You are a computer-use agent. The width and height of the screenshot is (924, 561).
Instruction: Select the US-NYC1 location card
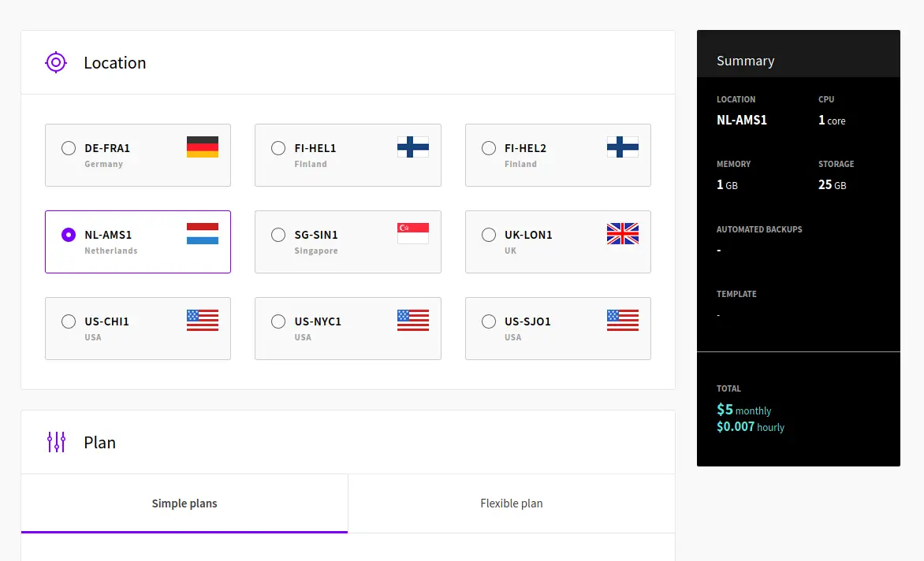tap(348, 329)
